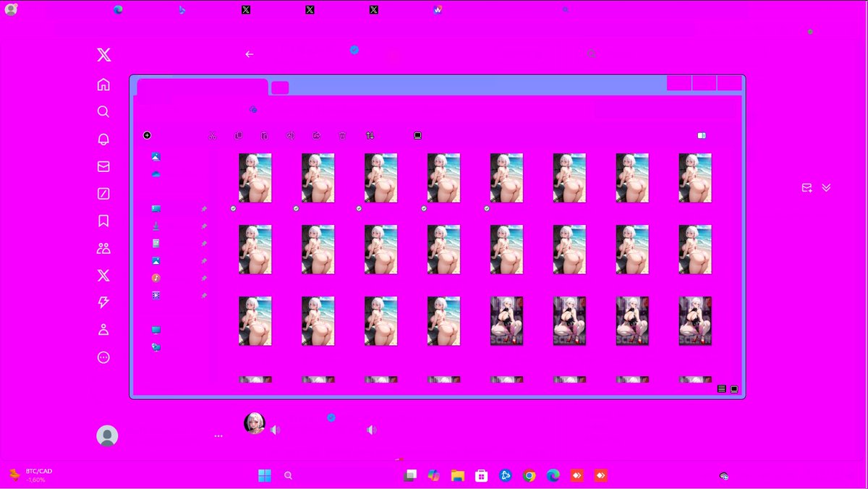Open the New item plus button in Explorer
Screen dimensions: 868x489
147,135
